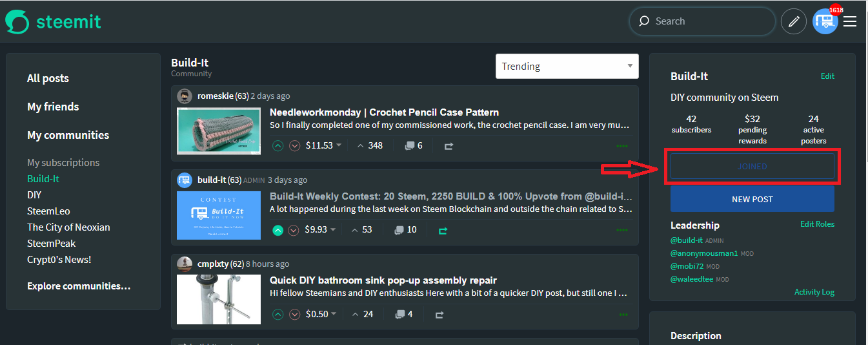The image size is (868, 345).
Task: Open the three-dot menu on the bathroom sink post
Action: pos(623,315)
